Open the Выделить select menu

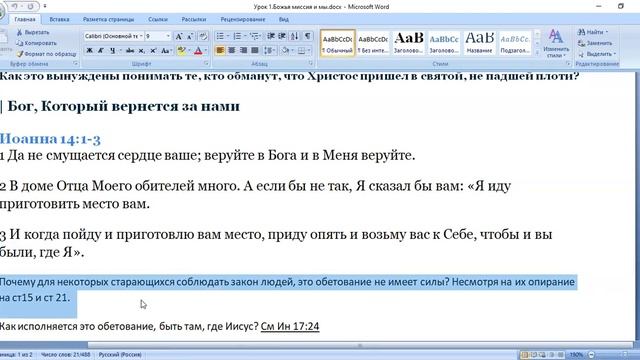[x=597, y=54]
